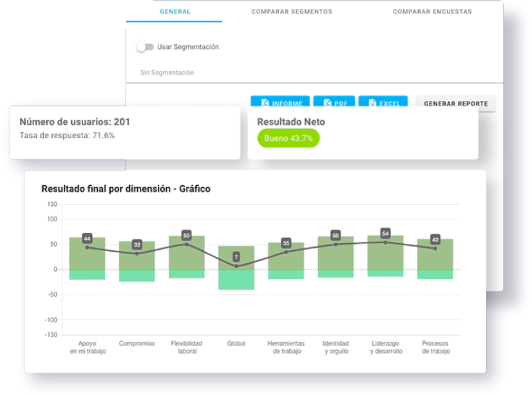Click the 42 label on Procesos de trabajo

[x=435, y=239]
